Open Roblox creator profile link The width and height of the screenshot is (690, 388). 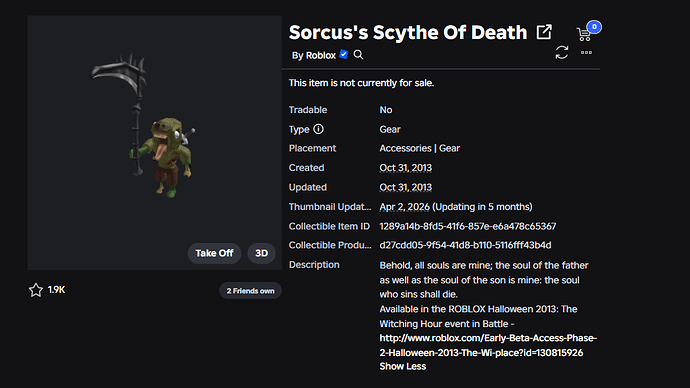[x=320, y=55]
